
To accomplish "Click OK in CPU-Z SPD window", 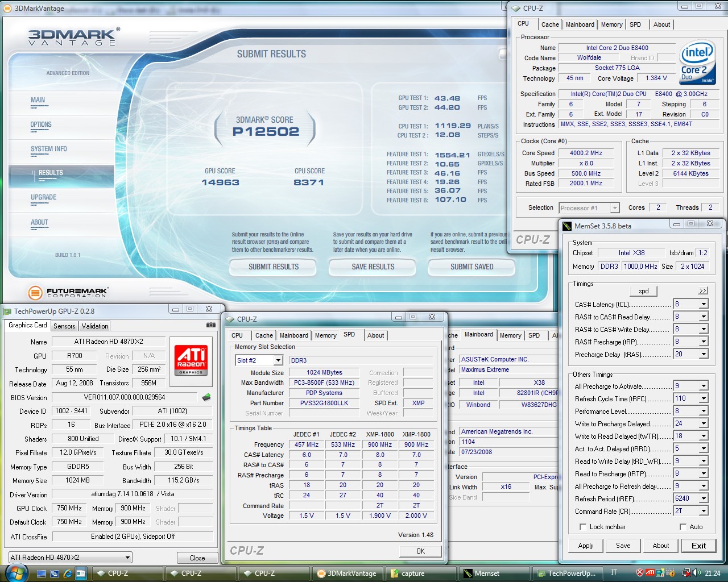I will point(420,551).
